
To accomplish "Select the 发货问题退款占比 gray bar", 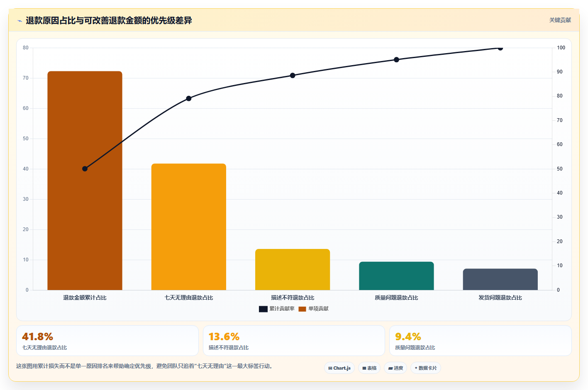I will click(500, 279).
